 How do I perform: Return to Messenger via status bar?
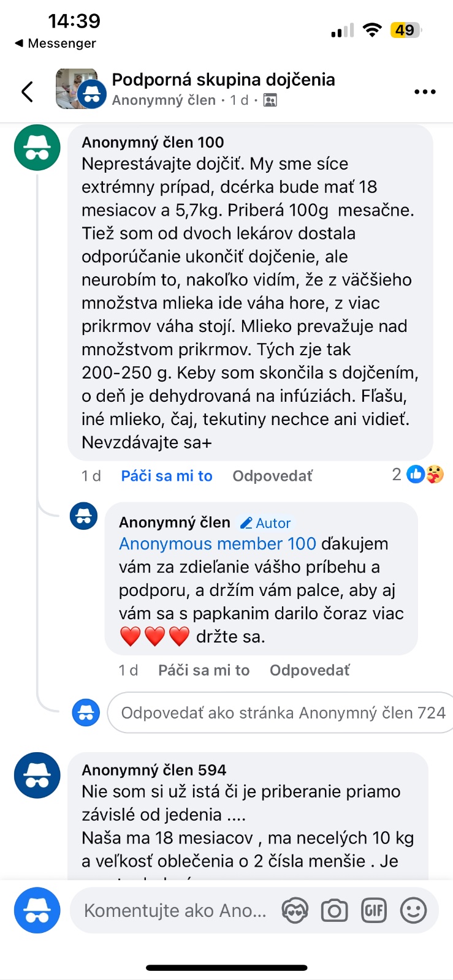[x=55, y=43]
